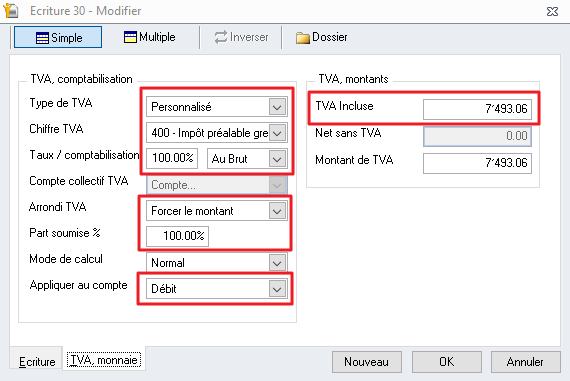Click the Part soumise % field
Image resolution: width=570 pixels, height=381 pixels.
(x=177, y=236)
